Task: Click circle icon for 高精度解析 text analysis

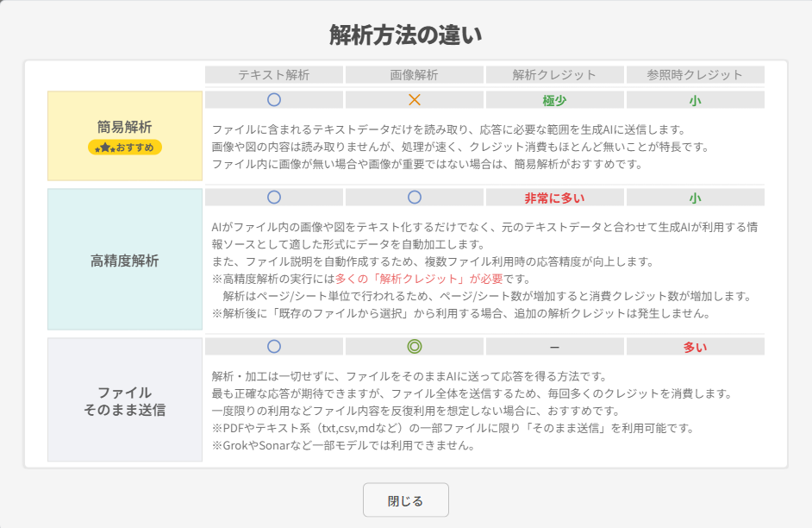Action: tap(274, 198)
